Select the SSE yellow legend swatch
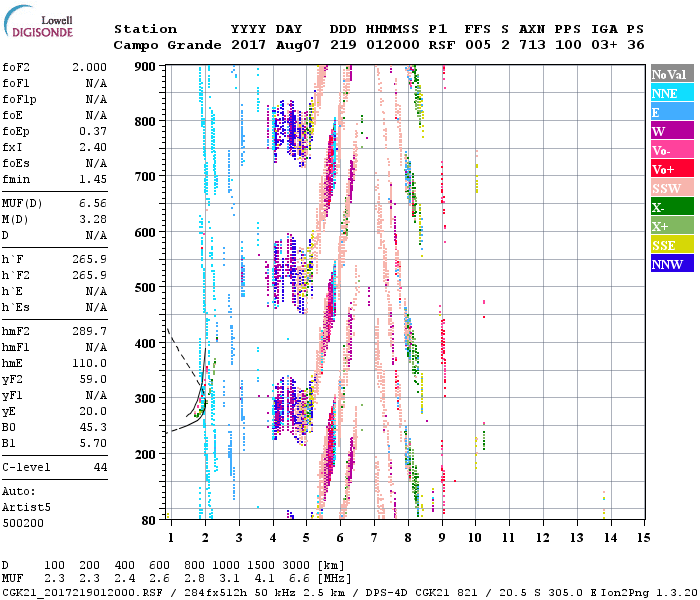Viewport: 700px width, 600px height. 671,245
